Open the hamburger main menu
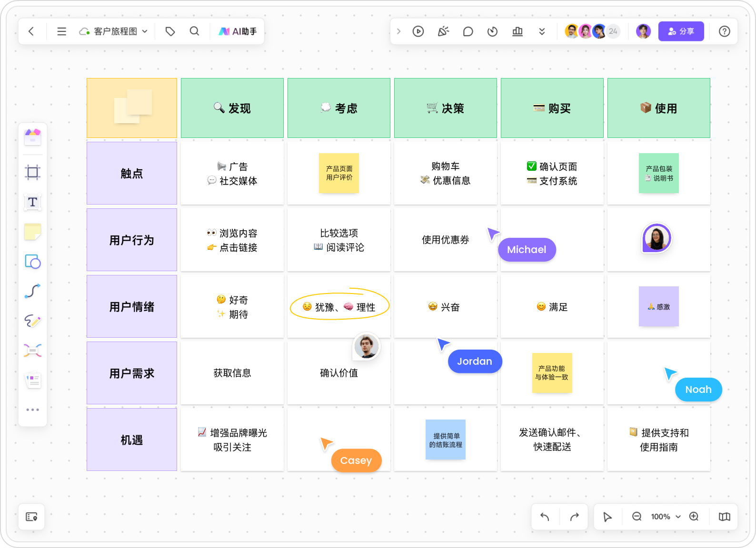 click(x=61, y=31)
